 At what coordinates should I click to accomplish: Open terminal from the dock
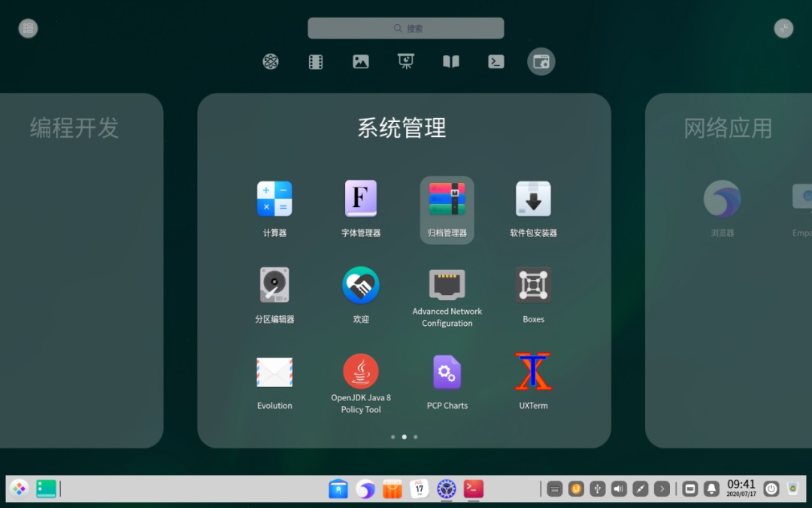coord(474,489)
